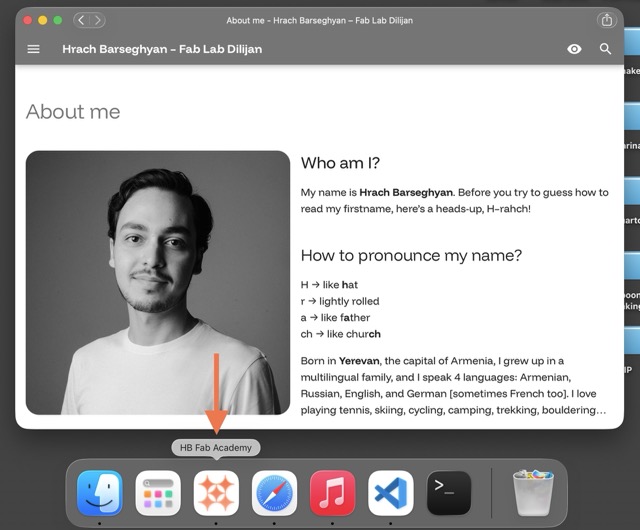
Task: Click the HB Fab Academy tooltip label
Action: (216, 448)
